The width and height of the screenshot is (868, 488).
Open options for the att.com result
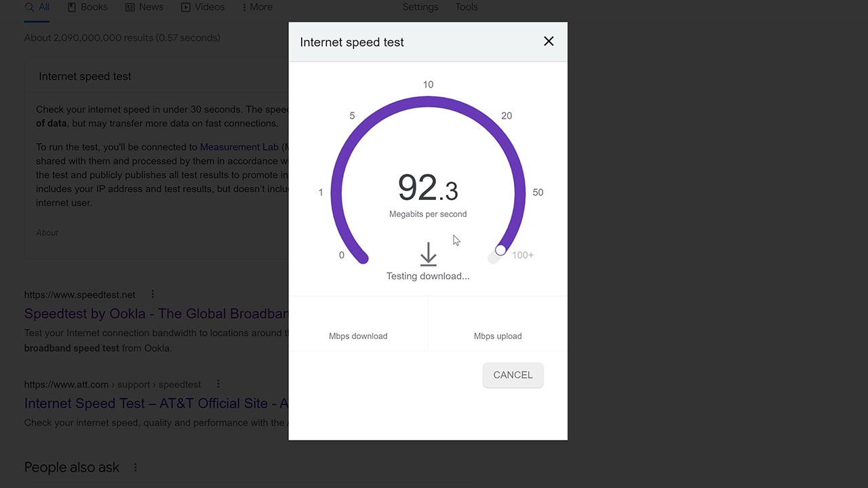(x=218, y=384)
